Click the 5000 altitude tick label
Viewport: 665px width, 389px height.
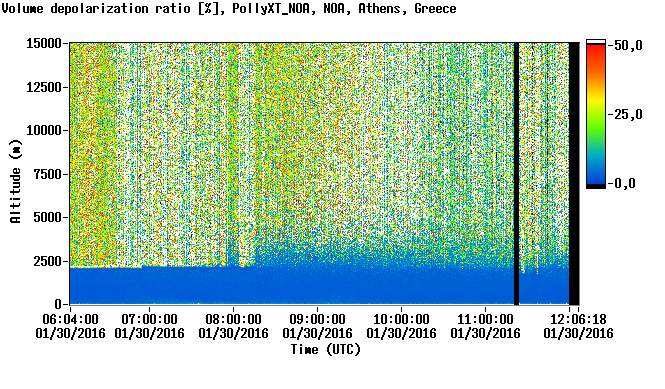click(x=48, y=217)
